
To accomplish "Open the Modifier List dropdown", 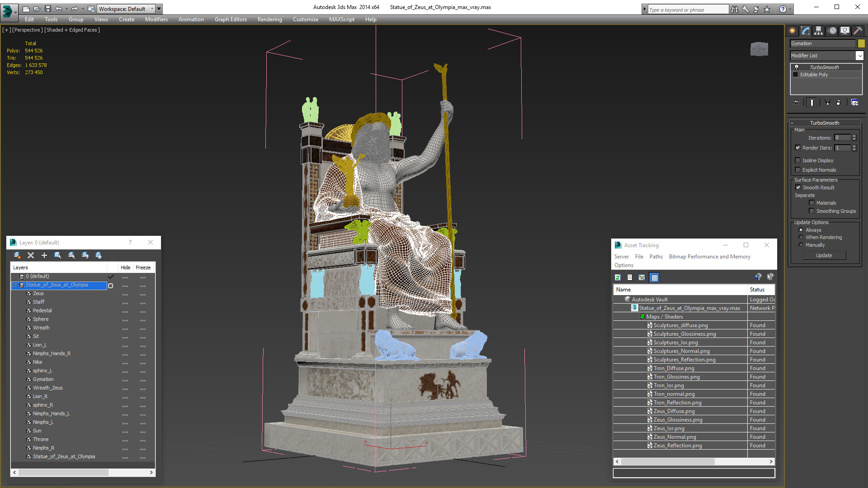I will [859, 56].
